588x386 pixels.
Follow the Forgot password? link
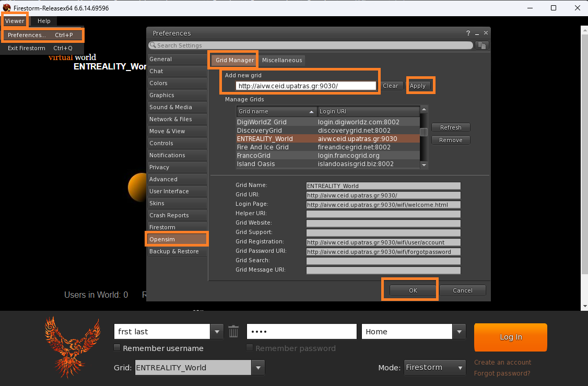502,373
